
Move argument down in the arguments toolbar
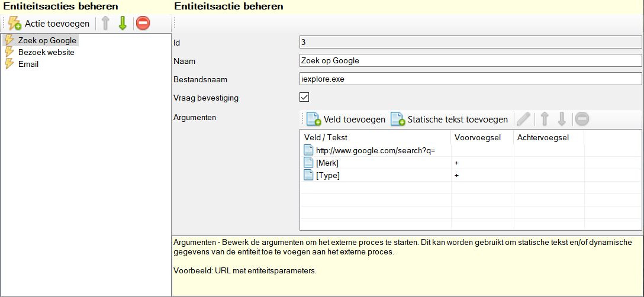click(x=562, y=120)
